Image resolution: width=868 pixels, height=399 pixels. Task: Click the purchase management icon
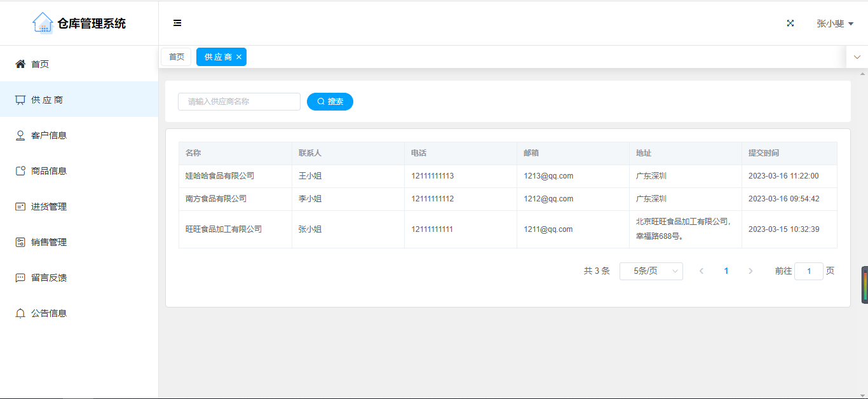20,206
